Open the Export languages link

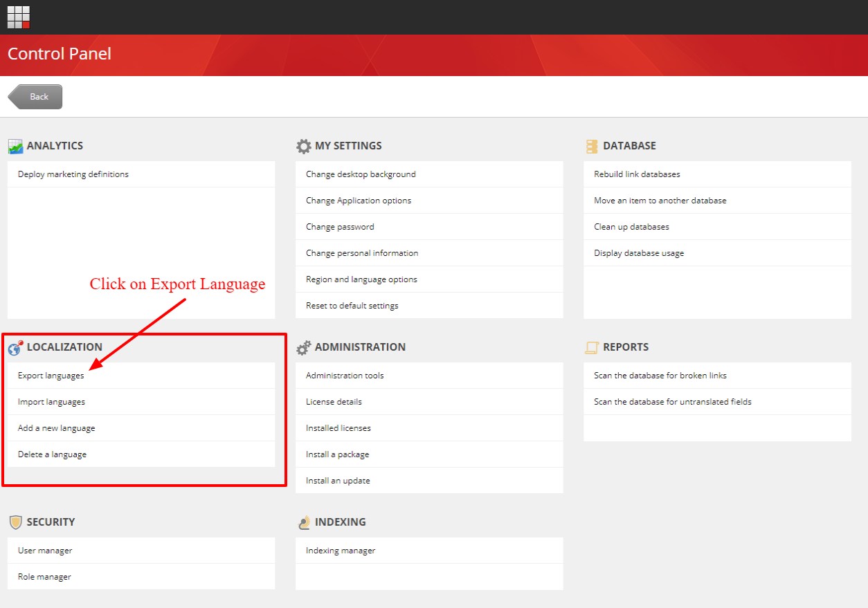click(51, 376)
